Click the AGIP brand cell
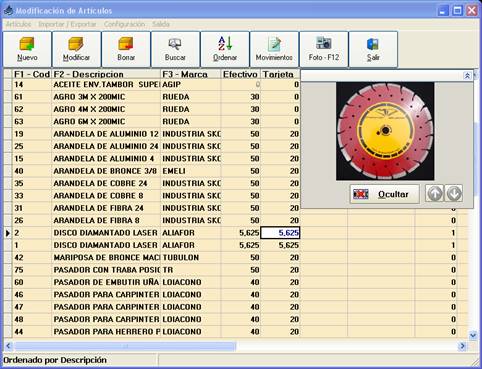This screenshot has height=369, width=482. tap(191, 85)
